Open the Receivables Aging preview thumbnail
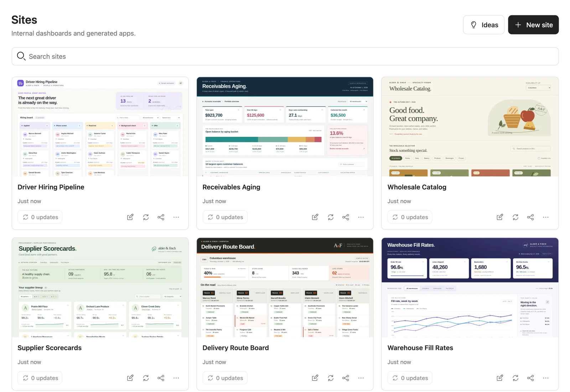This screenshot has height=392, width=570. 285,127
